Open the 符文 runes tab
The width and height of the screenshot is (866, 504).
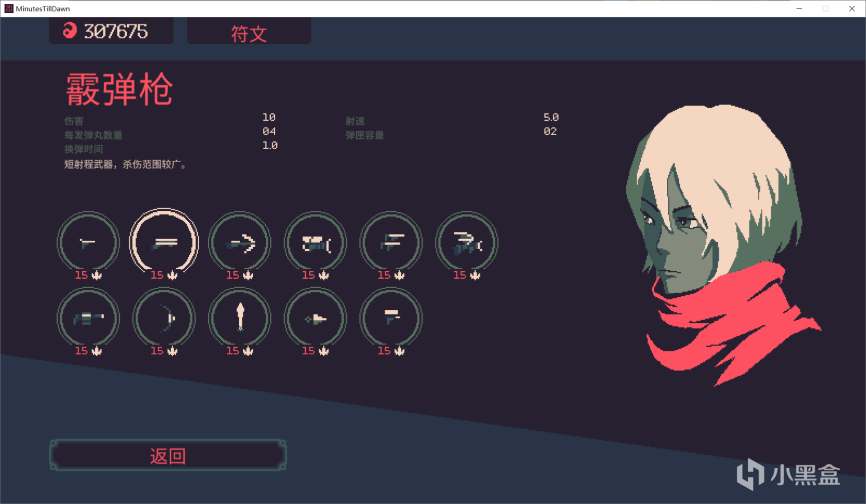click(249, 32)
